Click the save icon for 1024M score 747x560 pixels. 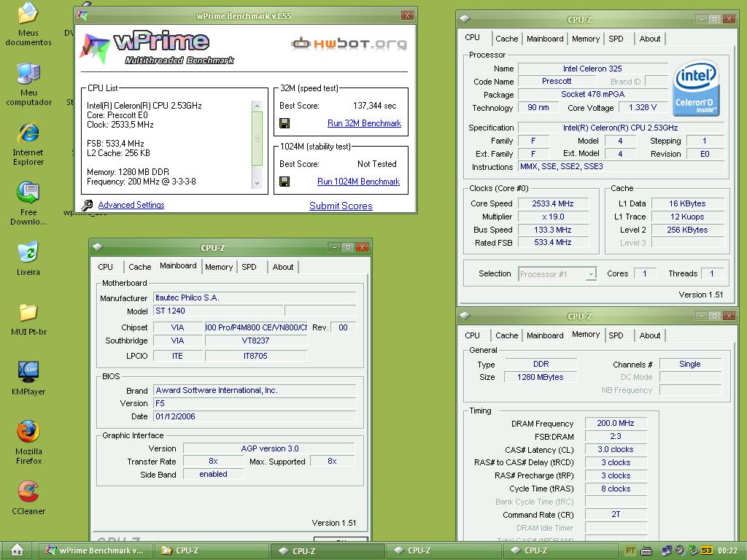click(285, 182)
